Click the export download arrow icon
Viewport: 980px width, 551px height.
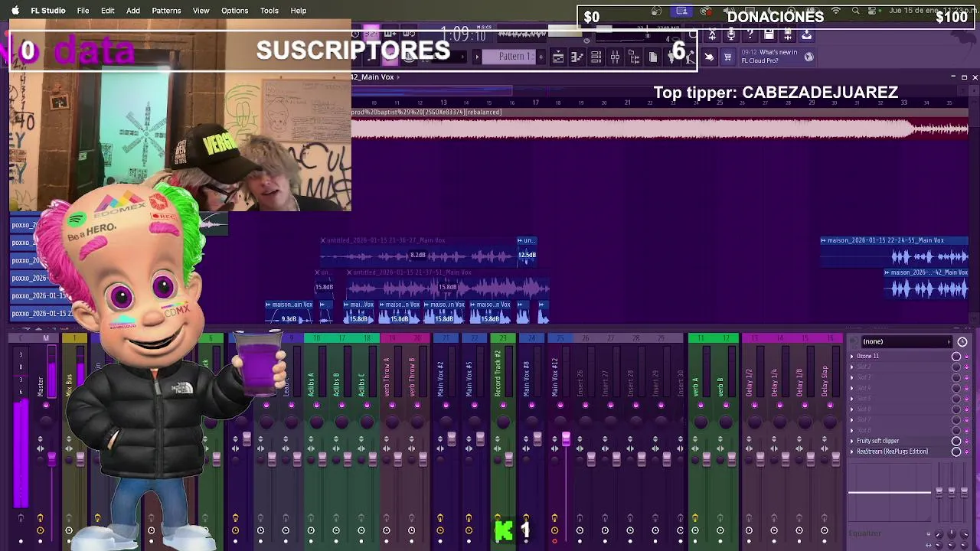(x=806, y=34)
